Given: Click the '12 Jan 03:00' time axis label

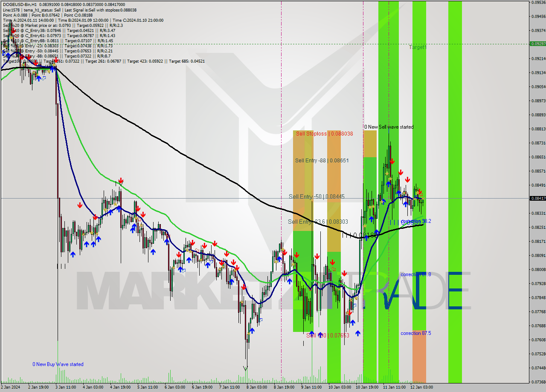Looking at the screenshot, I should 421,387.
